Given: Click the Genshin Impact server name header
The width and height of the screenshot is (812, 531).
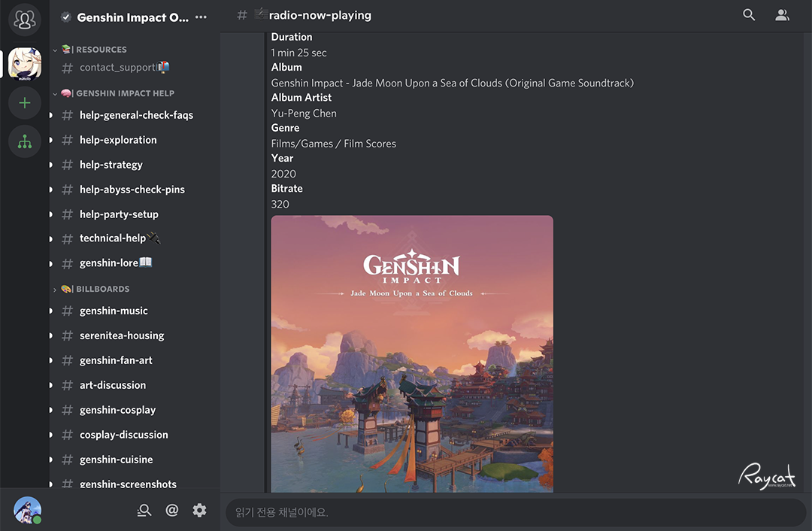Looking at the screenshot, I should pos(132,17).
